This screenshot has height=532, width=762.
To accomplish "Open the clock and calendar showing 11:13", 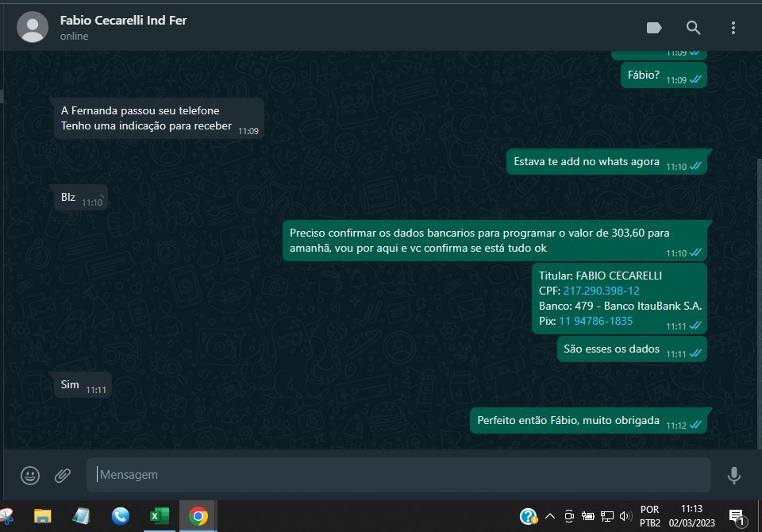I will [x=691, y=516].
